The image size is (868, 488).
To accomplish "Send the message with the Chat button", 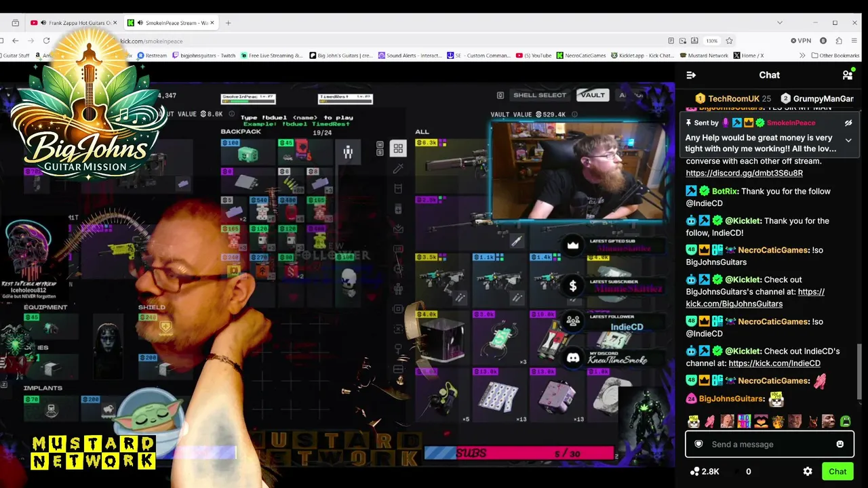I will 837,472.
